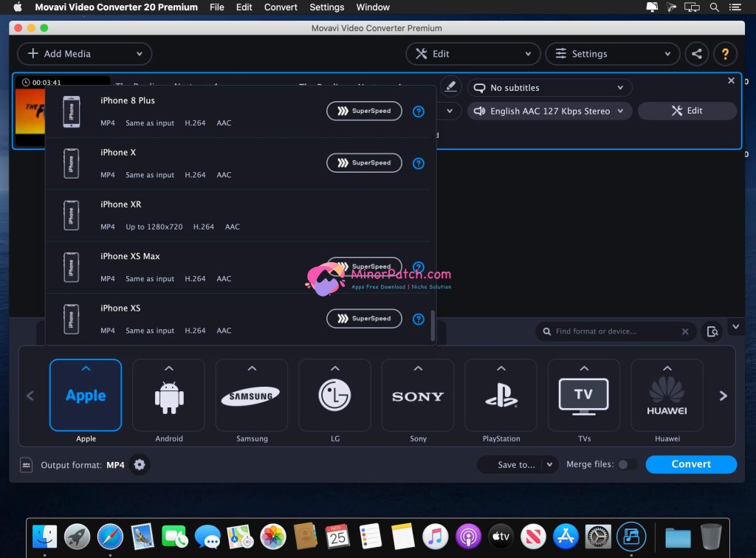Select the iPhone XS Max device icon
The width and height of the screenshot is (756, 558).
pyautogui.click(x=72, y=267)
